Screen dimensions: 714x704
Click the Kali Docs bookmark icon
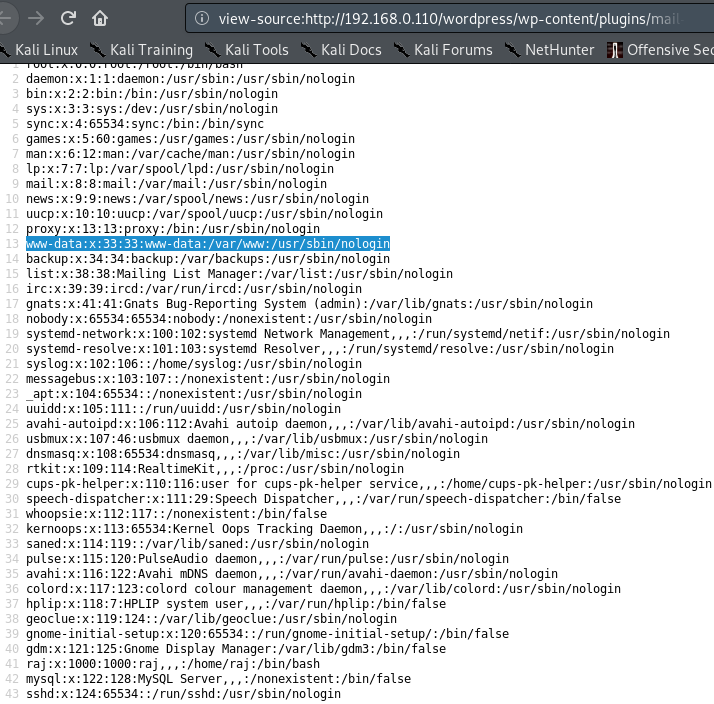click(x=308, y=50)
